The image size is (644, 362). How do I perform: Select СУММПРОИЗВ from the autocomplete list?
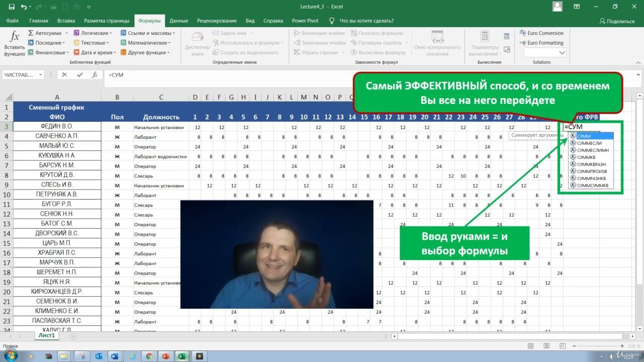coord(591,171)
